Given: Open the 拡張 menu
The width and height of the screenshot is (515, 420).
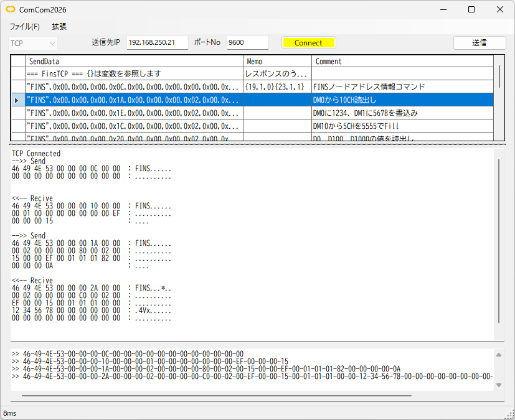Looking at the screenshot, I should pyautogui.click(x=59, y=27).
